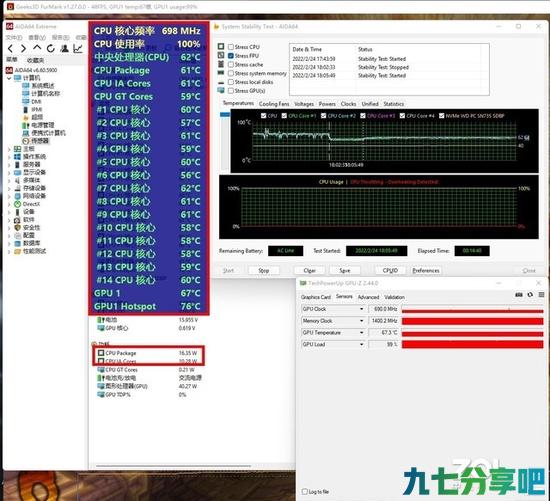Click the 软件 software icon in tree
This screenshot has height=501, width=550.
point(18,220)
